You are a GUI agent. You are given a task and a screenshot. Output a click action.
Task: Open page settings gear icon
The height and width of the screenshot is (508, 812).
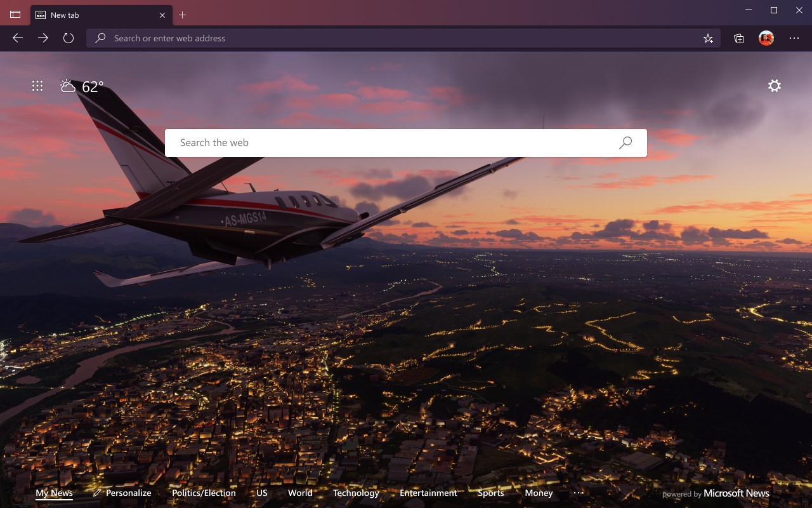[x=775, y=86]
